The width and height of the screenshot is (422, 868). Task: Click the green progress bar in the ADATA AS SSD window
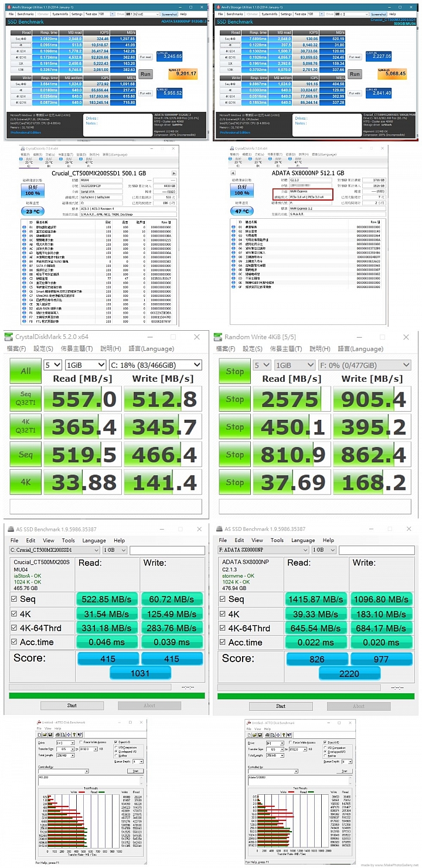pyautogui.click(x=315, y=696)
